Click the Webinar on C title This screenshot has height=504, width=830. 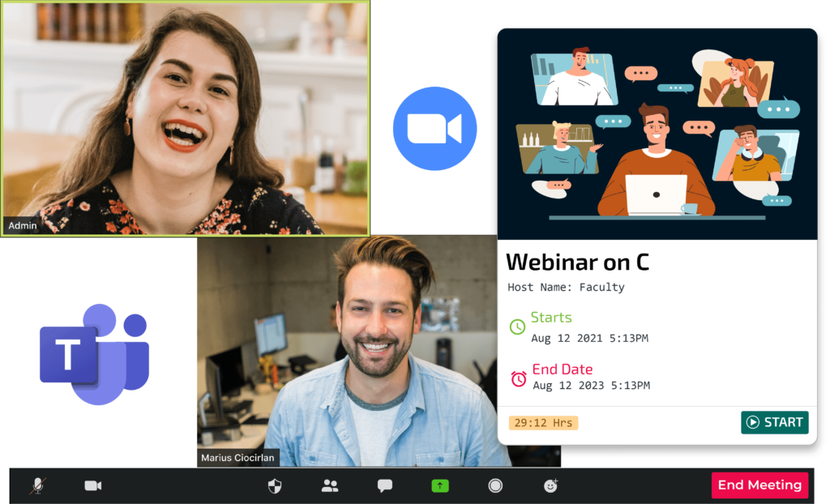click(577, 262)
